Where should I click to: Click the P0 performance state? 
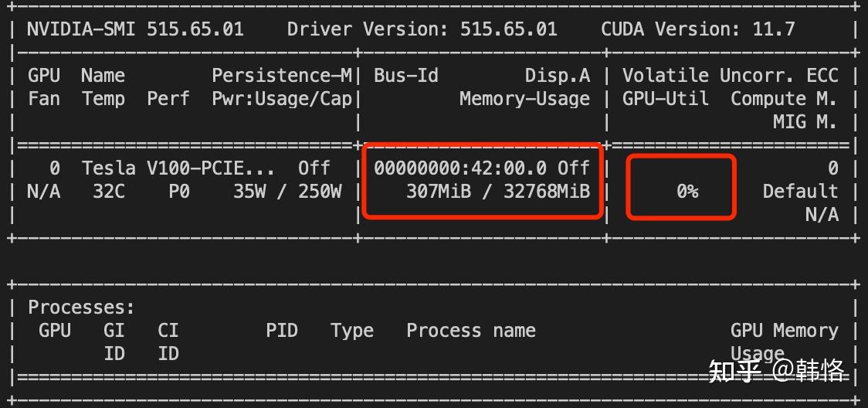[x=179, y=192]
